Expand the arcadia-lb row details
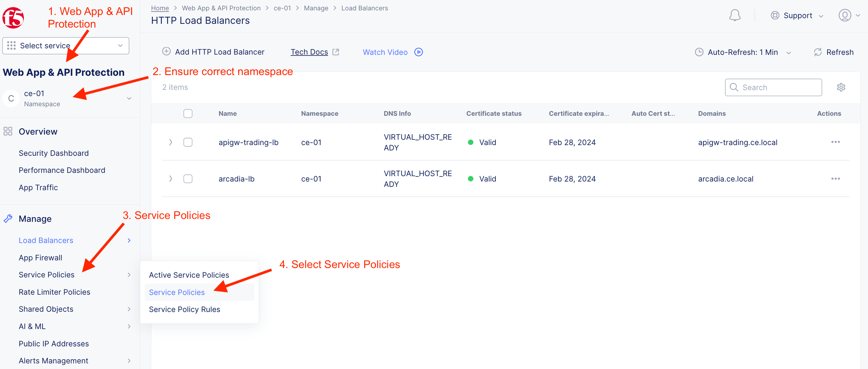The width and height of the screenshot is (868, 369). pos(170,179)
